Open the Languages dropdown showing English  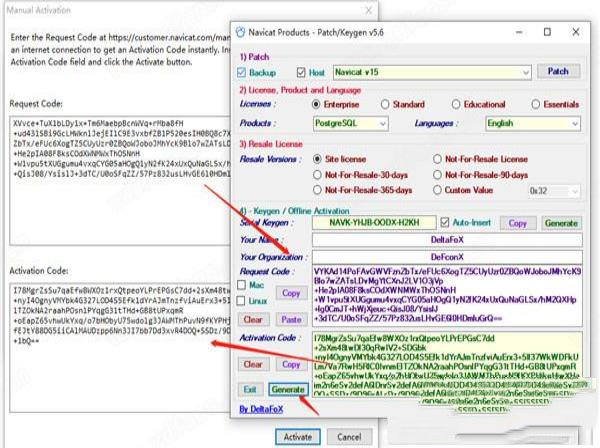[x=533, y=124]
